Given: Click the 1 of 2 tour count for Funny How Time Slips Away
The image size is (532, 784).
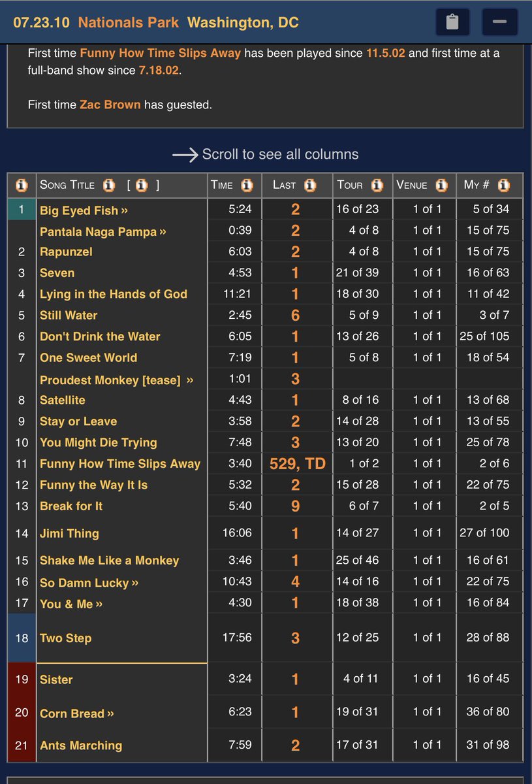Looking at the screenshot, I should point(364,463).
